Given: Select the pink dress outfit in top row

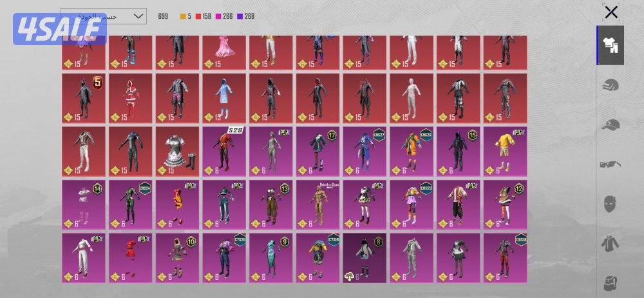Looking at the screenshot, I should click(225, 53).
